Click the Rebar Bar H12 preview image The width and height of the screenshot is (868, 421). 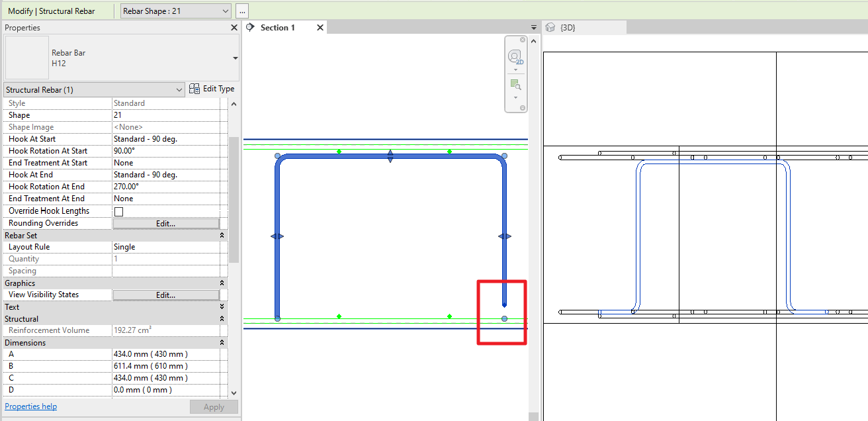coord(26,58)
